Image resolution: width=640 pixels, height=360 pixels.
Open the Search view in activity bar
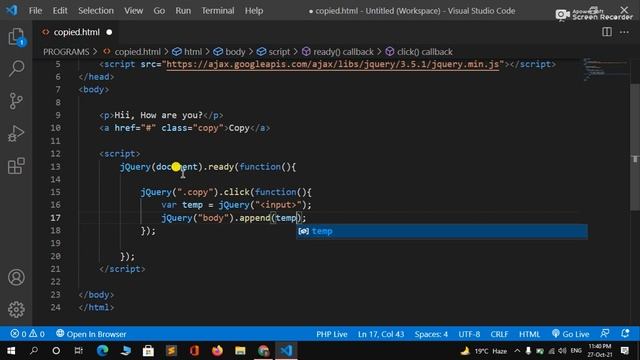click(x=16, y=68)
